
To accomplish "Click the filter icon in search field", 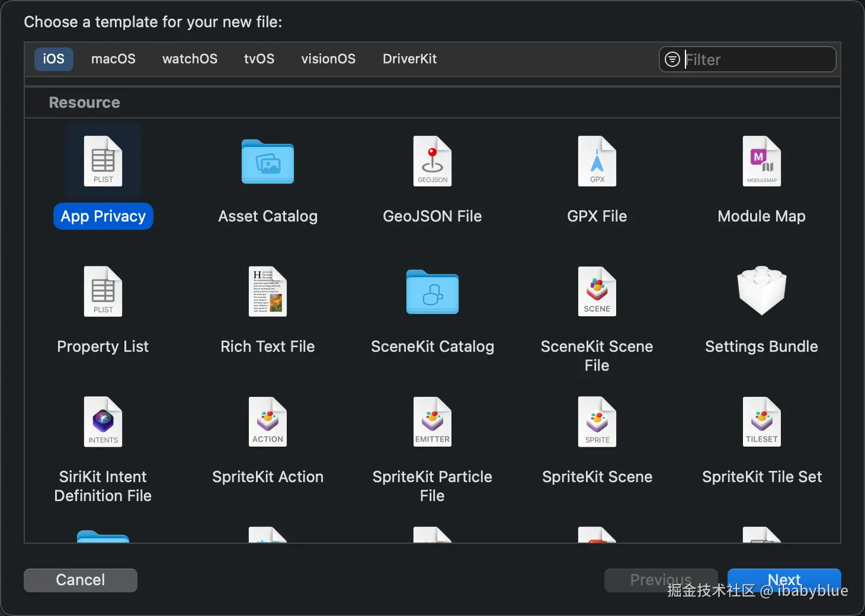I will tap(672, 59).
